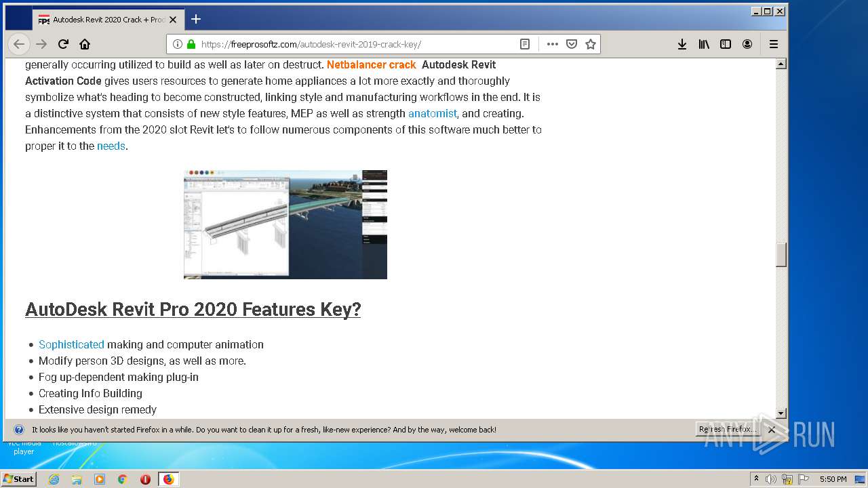Click the Refresh Firefox button

728,430
